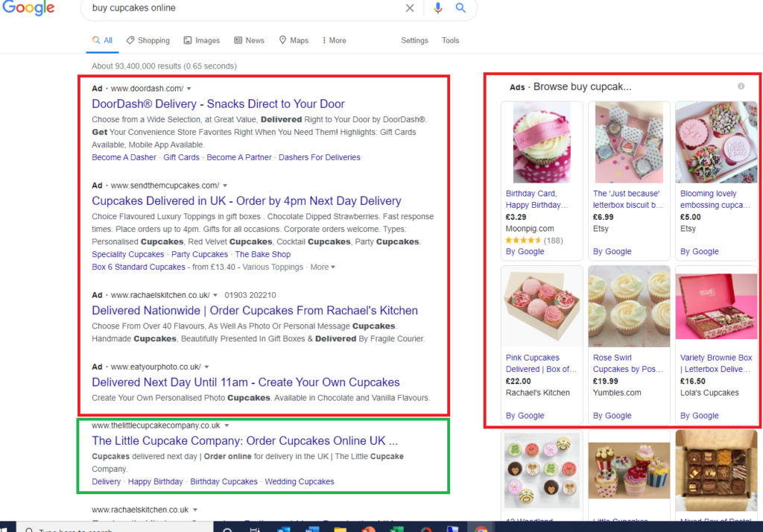Expand dropdown arrow next to www.sendthemcupcakes.com
This screenshot has height=532, width=763.
[x=225, y=186]
